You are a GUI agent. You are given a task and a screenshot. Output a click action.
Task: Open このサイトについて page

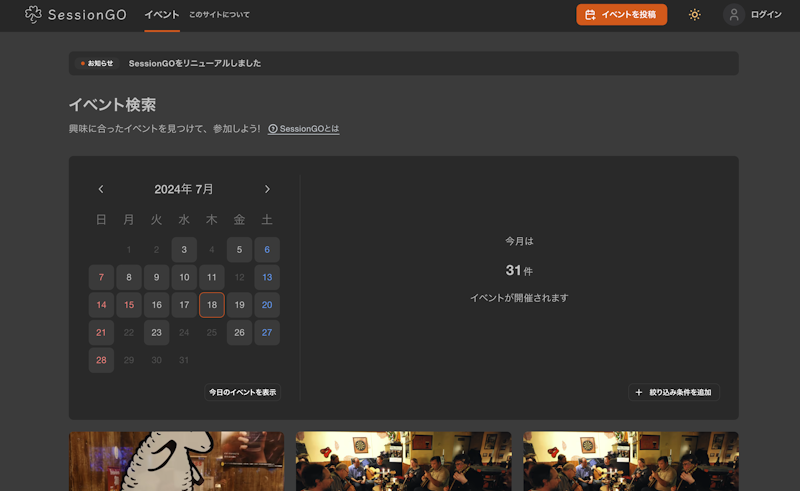tap(219, 15)
